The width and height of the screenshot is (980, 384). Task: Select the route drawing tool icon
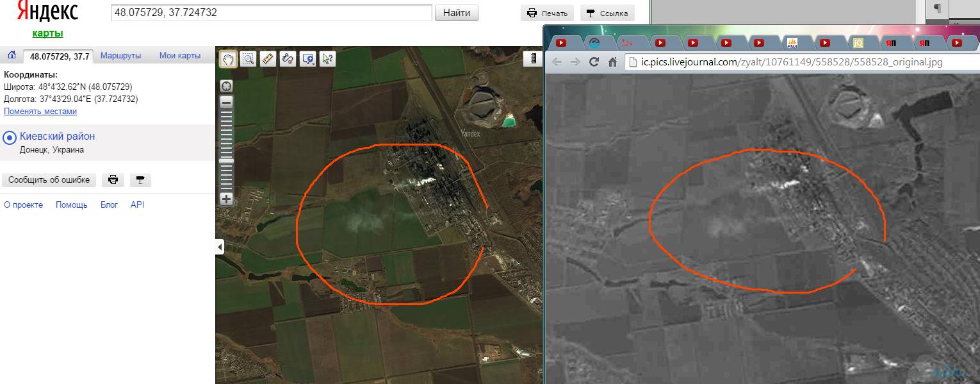(x=288, y=58)
